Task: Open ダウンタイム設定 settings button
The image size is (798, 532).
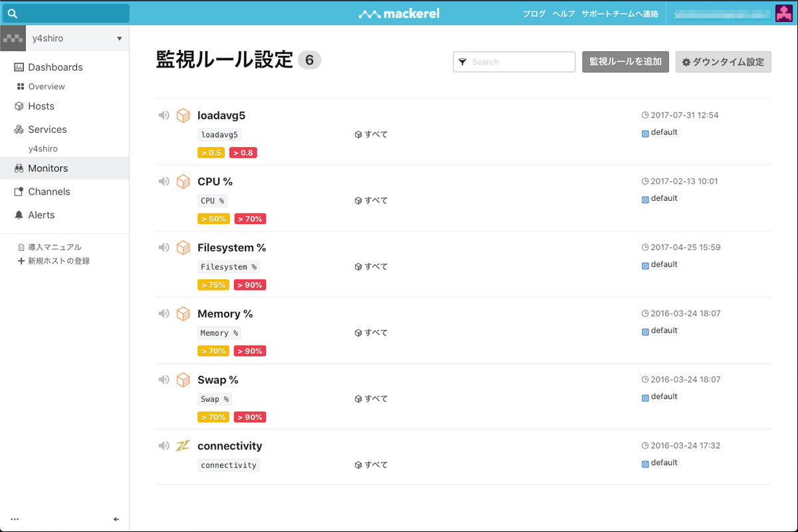Action: (x=724, y=62)
